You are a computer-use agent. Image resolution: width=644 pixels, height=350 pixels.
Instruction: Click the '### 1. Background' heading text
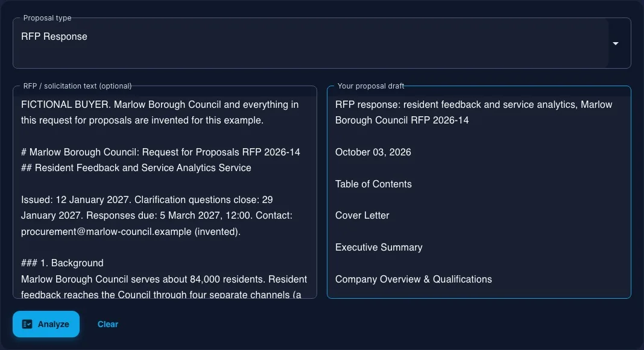[62, 263]
